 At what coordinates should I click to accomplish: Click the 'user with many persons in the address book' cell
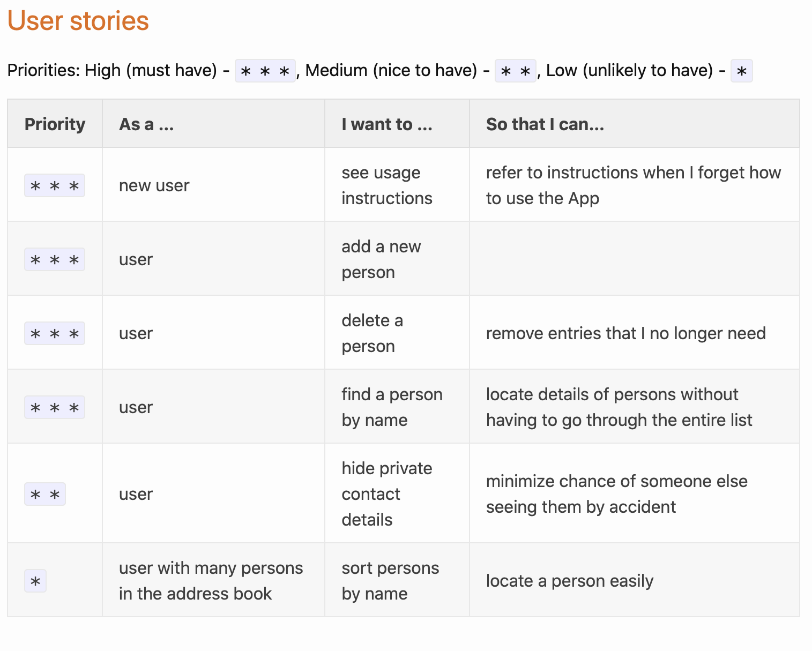coord(213,580)
